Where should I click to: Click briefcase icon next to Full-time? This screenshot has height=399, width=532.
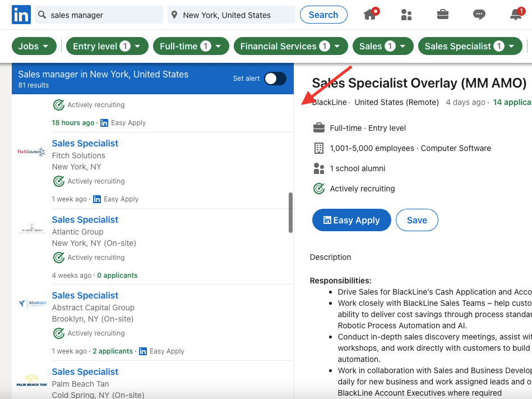(x=319, y=128)
